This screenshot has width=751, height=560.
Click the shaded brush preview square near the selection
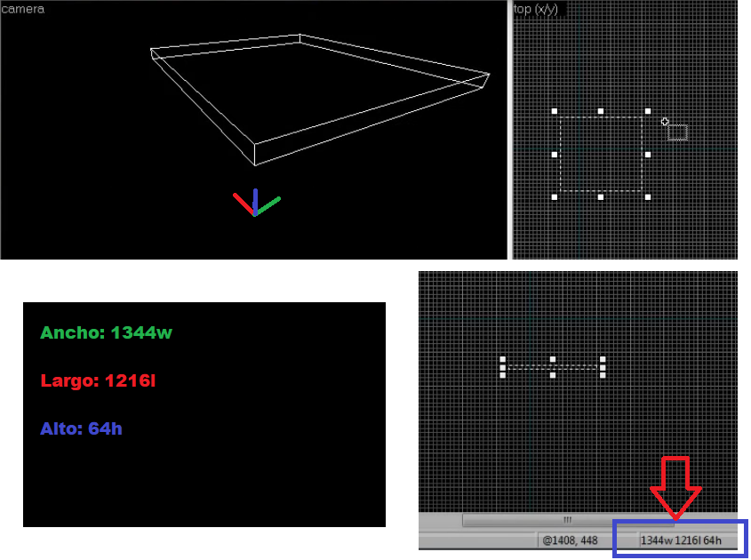676,132
